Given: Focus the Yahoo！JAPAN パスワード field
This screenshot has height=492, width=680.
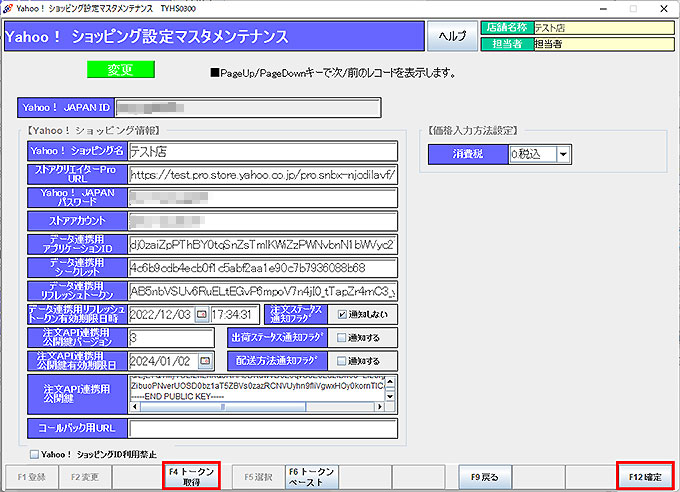Looking at the screenshot, I should (263, 198).
